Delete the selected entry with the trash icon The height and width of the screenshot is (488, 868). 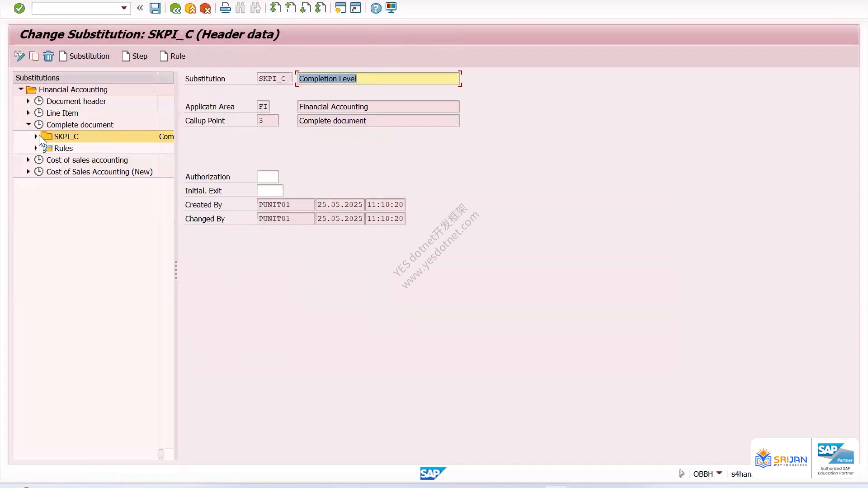coord(48,56)
